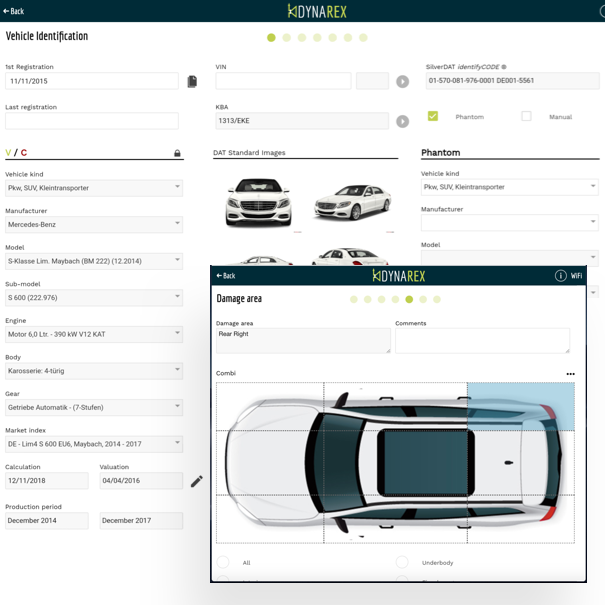Select the front-right zone on car diagram
Viewport: 605px width, 605px height.
coord(270,407)
